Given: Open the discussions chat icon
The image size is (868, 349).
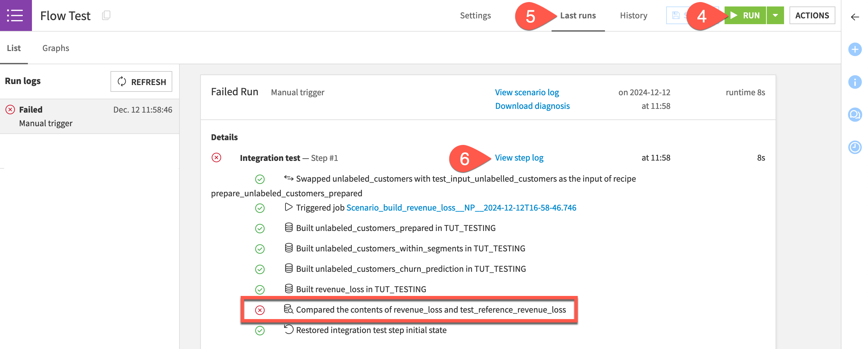Looking at the screenshot, I should pyautogui.click(x=855, y=115).
